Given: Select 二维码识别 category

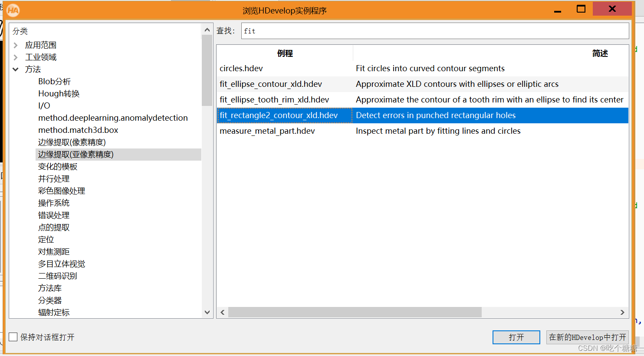Looking at the screenshot, I should click(58, 276).
